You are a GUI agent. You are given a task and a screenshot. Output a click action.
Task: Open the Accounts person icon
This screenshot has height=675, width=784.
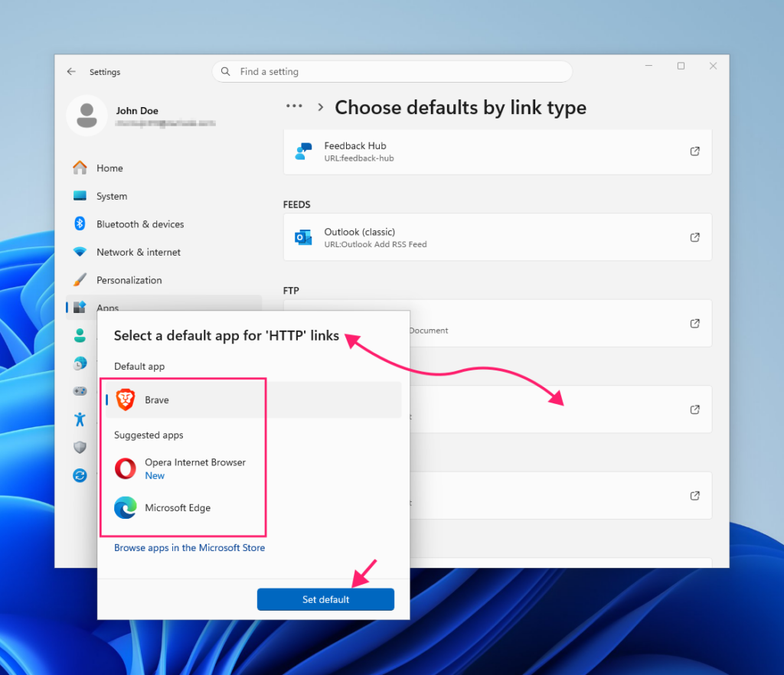coord(80,335)
